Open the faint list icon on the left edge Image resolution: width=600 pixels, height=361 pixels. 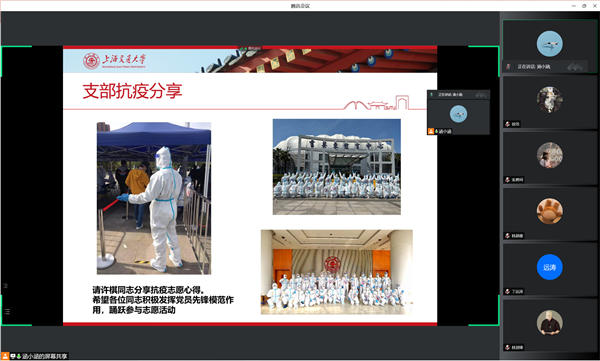coord(7,312)
